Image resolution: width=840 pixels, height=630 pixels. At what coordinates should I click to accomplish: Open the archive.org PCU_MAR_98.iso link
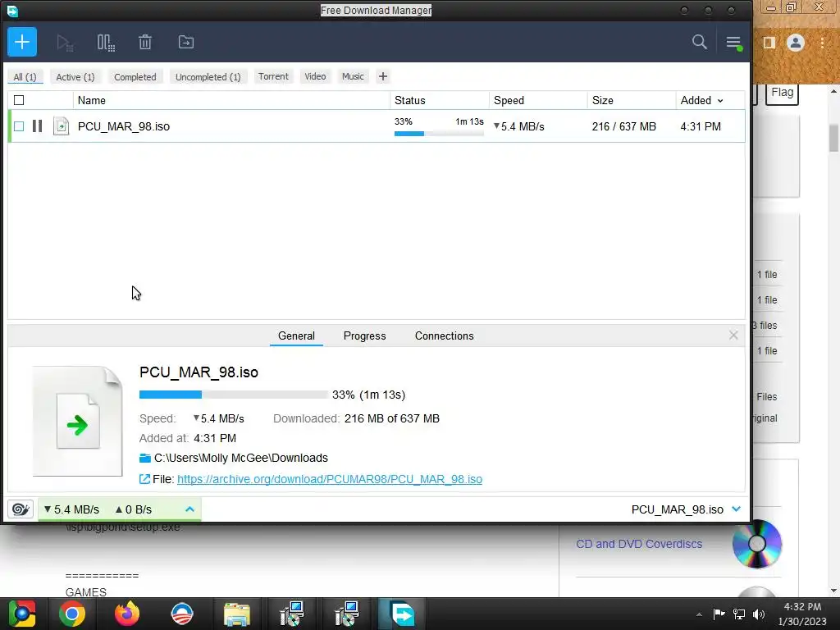tap(330, 479)
